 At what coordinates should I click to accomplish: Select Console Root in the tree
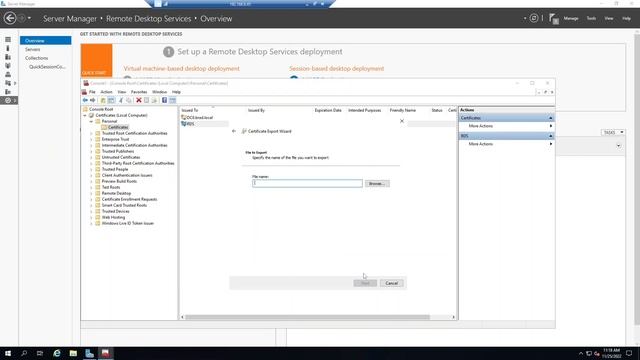(101, 109)
